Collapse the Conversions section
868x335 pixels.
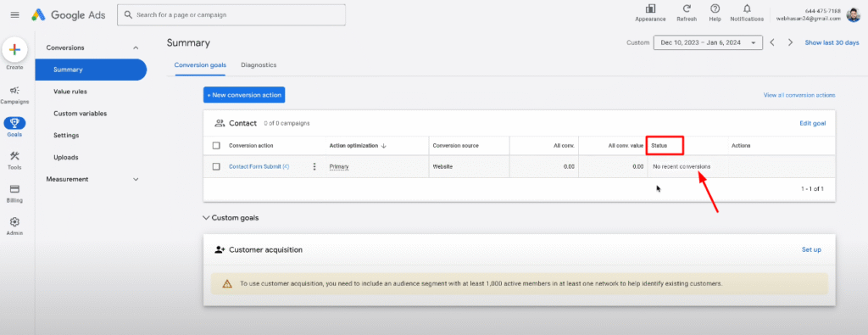tap(136, 47)
